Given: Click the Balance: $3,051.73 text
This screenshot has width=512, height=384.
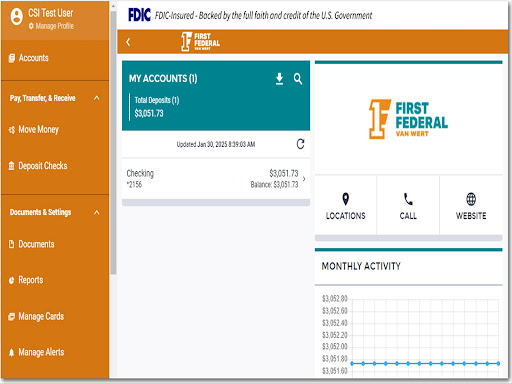Looking at the screenshot, I should (x=274, y=185).
